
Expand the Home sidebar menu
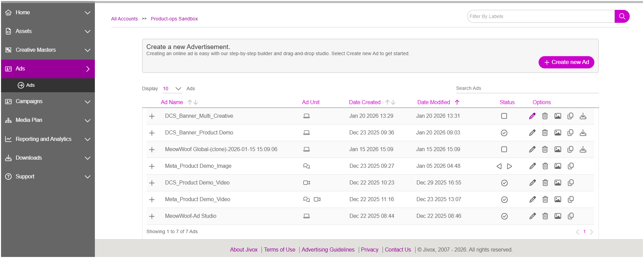point(48,13)
